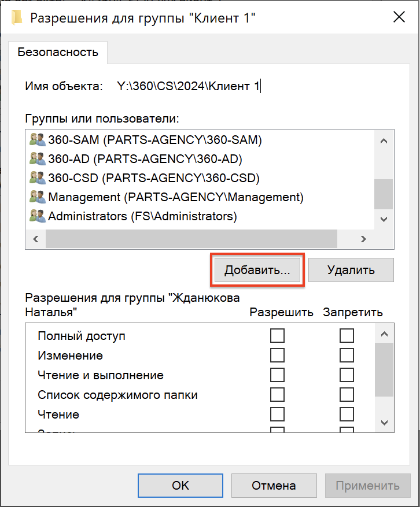Viewport: 420px width, 507px height.
Task: Click the 360-CSD group icon
Action: 37,177
